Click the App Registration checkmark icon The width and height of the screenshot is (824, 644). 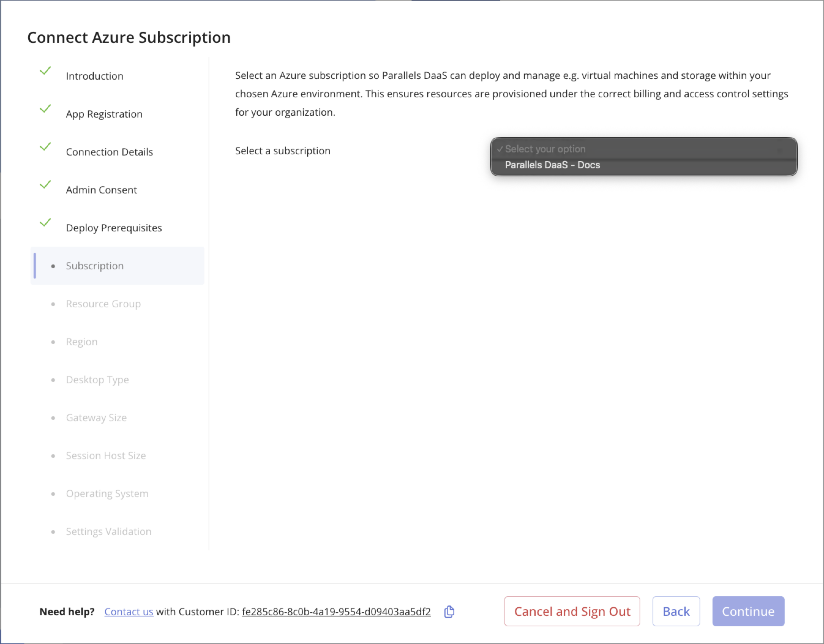(x=45, y=109)
